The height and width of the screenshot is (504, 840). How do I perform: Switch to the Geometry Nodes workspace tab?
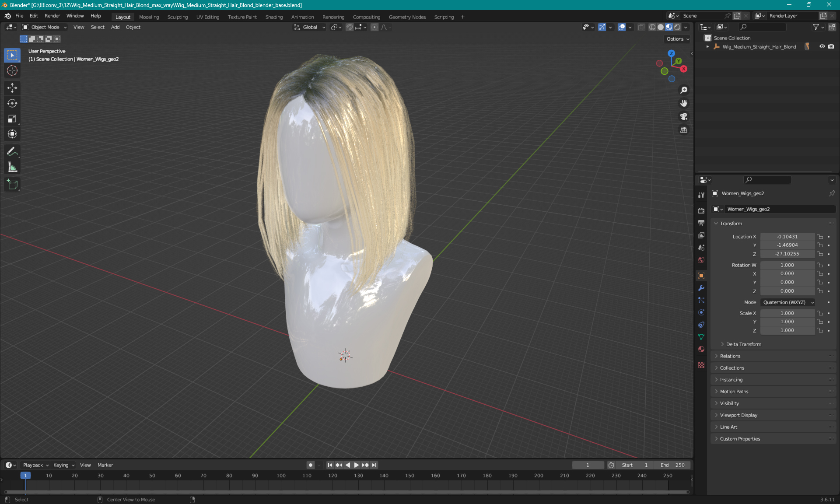(407, 17)
